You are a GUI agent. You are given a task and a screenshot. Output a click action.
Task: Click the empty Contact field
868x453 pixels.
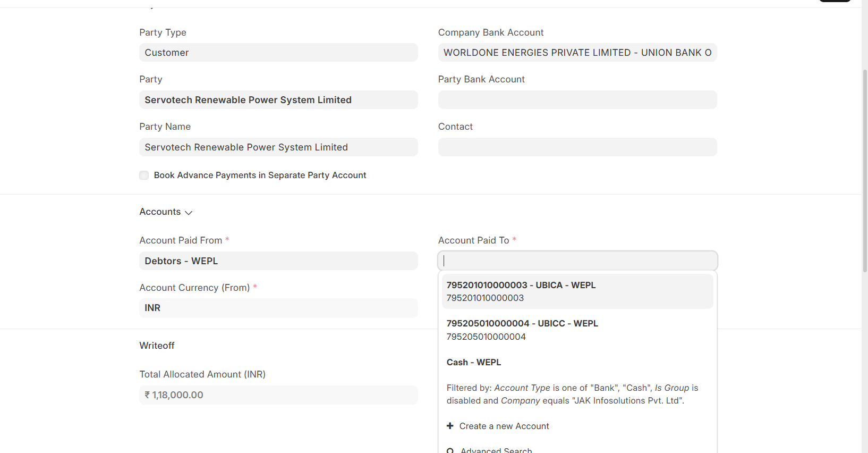(x=577, y=147)
